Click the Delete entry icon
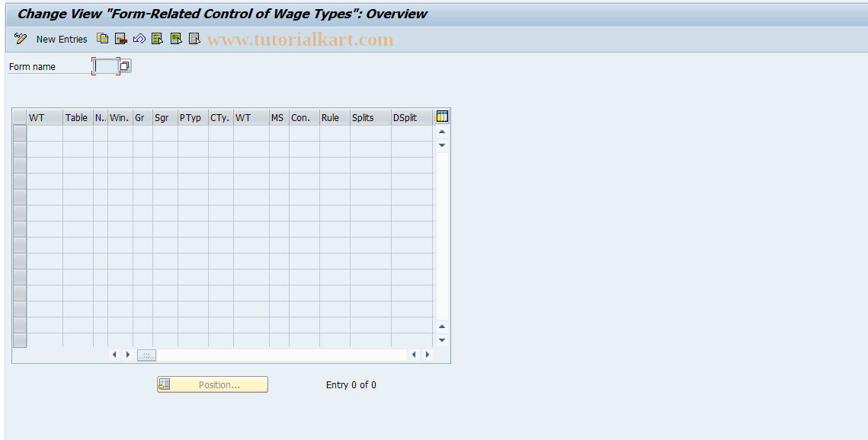Viewport: 868px width, 440px height. click(x=120, y=39)
